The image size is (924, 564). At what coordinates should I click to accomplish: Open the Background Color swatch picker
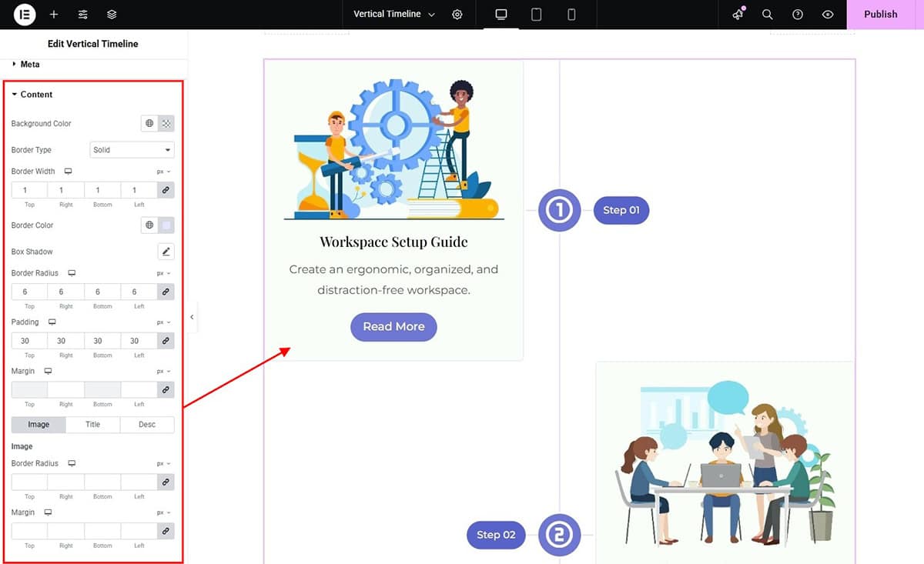(166, 123)
